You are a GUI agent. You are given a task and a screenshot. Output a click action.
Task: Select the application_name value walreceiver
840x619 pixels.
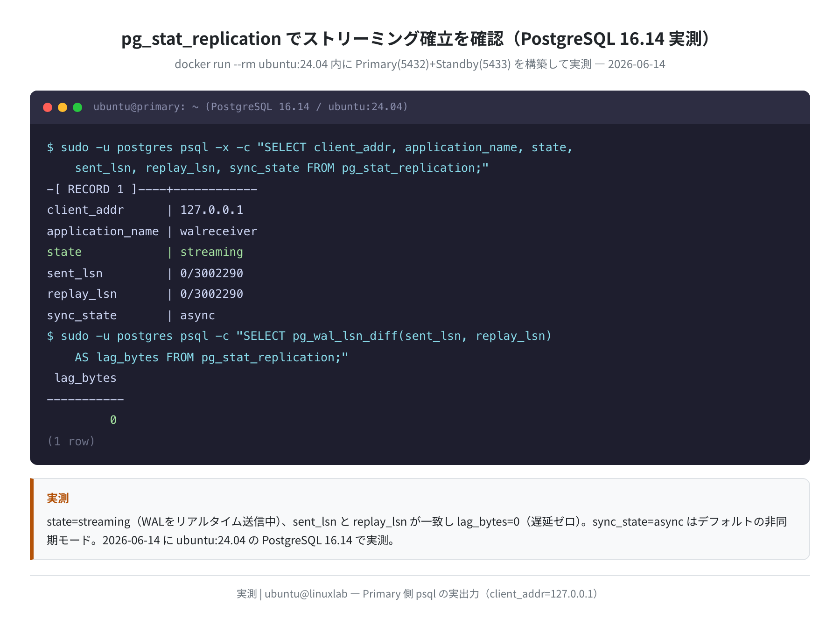[218, 231]
